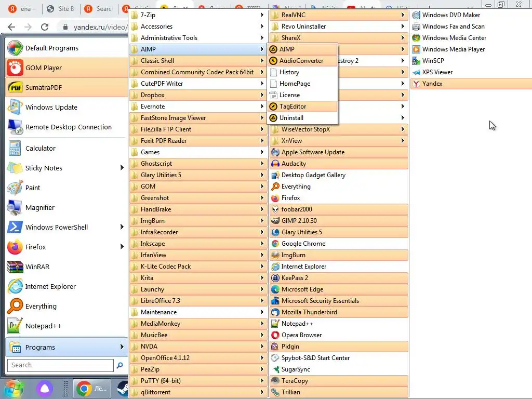532x399 pixels.
Task: Open Notepad++ in the left start menu column
Action: click(66, 326)
